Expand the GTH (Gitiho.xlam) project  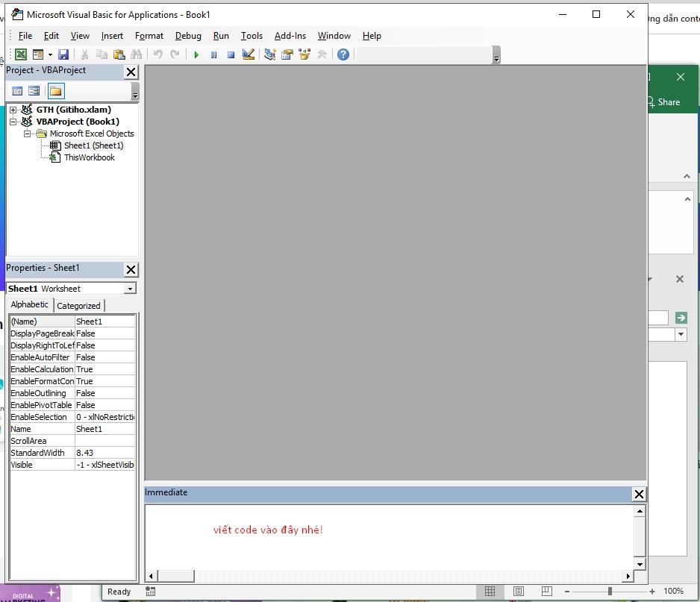tap(11, 109)
